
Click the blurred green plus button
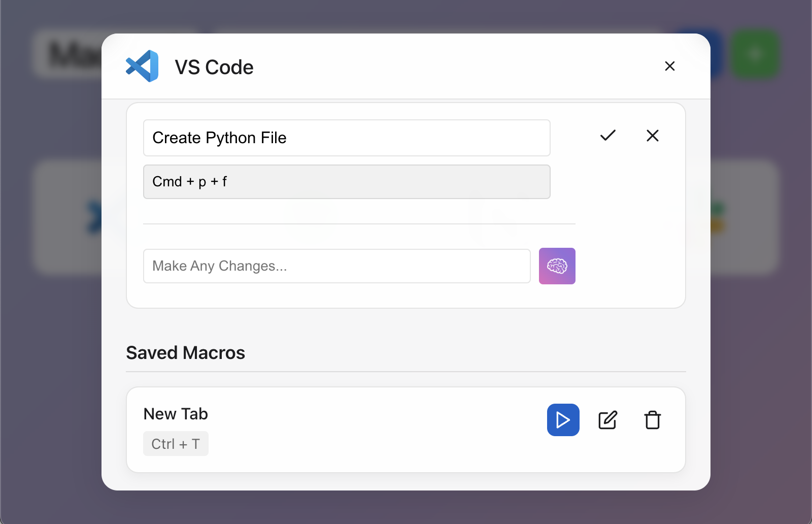click(x=755, y=54)
